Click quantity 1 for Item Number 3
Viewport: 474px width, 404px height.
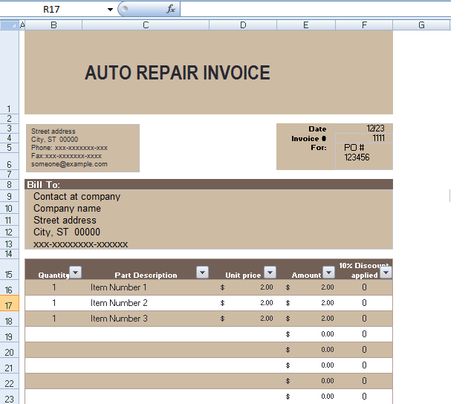click(x=54, y=319)
